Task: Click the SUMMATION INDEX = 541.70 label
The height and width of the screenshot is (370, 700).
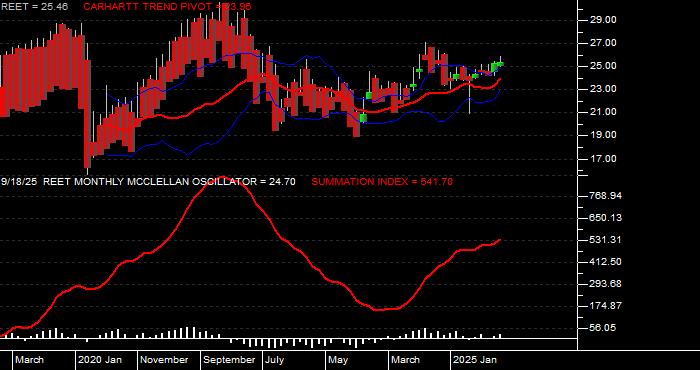Action: [x=382, y=182]
